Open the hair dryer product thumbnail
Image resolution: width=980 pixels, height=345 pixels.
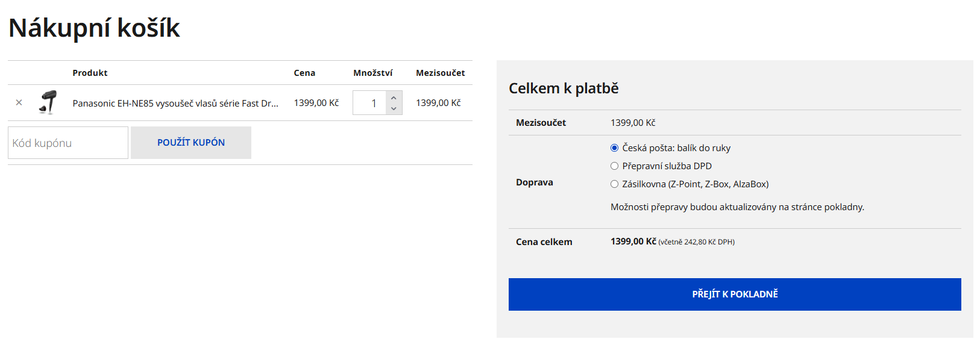(48, 102)
